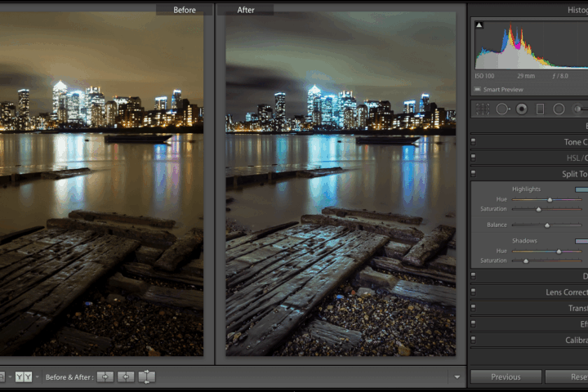Click the 'Before & After :' toolbar label

[x=68, y=377]
